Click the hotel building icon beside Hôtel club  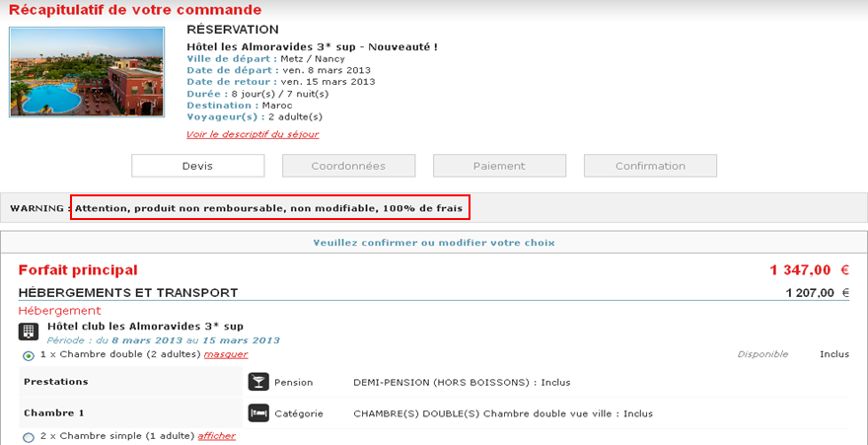coord(29,331)
